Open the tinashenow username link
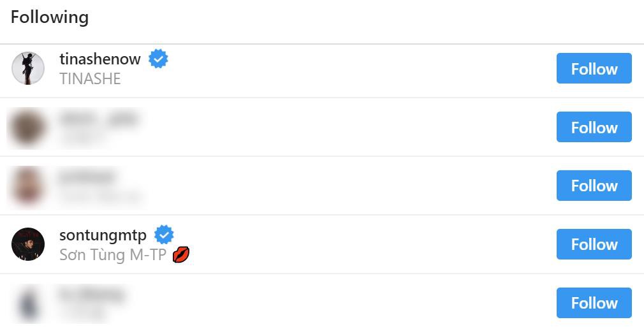The height and width of the screenshot is (329, 644). point(100,59)
